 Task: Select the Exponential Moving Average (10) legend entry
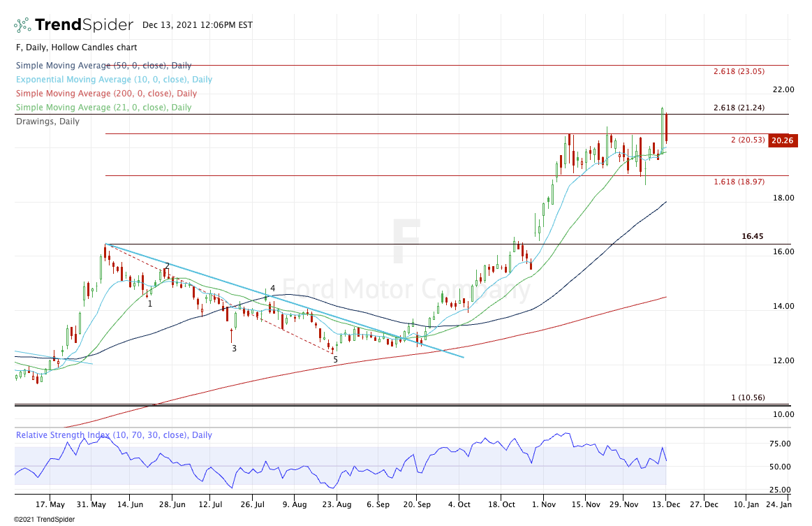[114, 80]
